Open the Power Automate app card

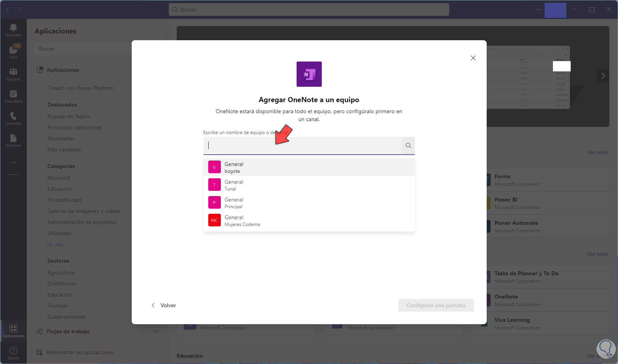click(548, 226)
